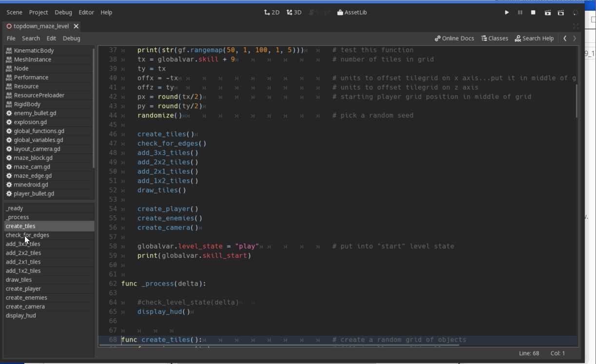
Task: Play custom scene clapperboard icon
Action: tap(561, 12)
